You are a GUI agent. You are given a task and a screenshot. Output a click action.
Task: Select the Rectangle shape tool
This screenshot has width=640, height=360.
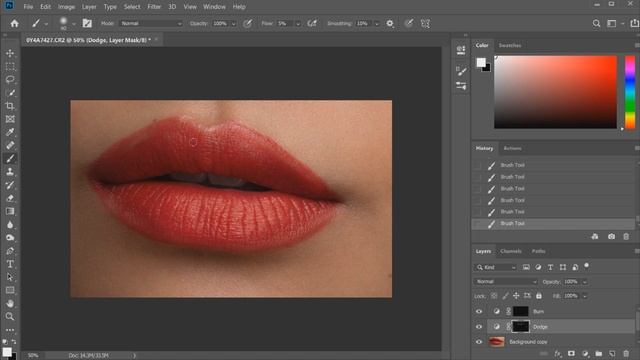pyautogui.click(x=10, y=290)
